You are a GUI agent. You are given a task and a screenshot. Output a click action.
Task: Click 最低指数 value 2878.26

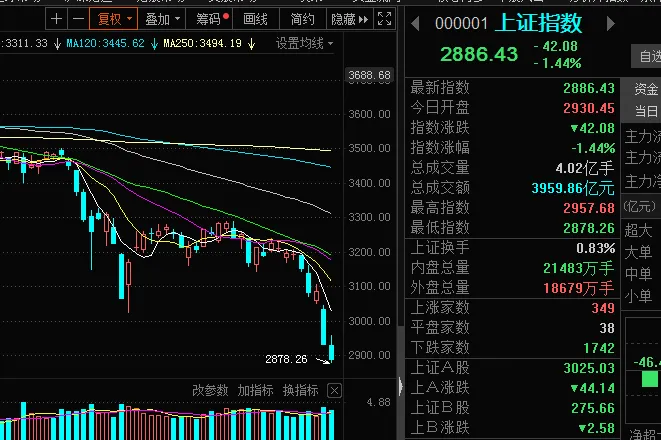click(588, 228)
